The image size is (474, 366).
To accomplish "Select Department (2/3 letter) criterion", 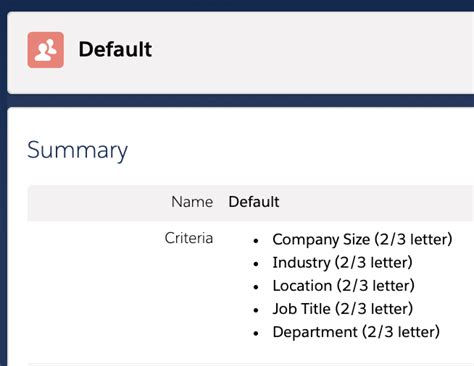I will tap(356, 332).
